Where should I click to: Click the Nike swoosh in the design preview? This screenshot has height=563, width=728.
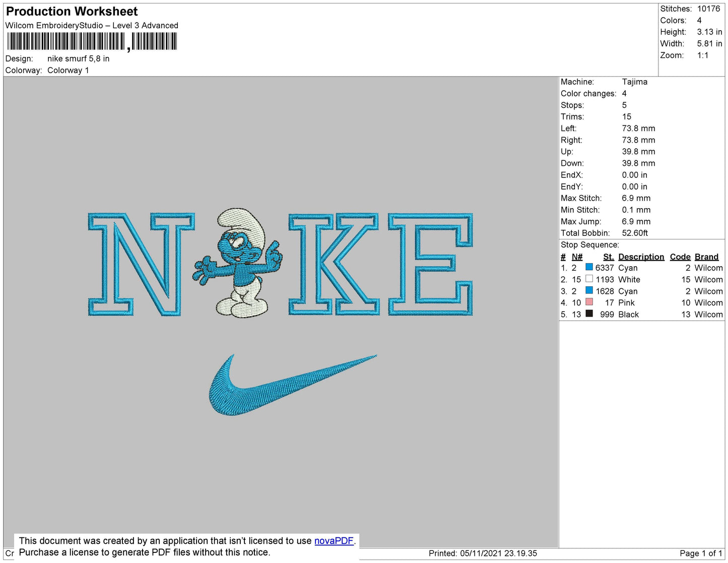coord(292,385)
